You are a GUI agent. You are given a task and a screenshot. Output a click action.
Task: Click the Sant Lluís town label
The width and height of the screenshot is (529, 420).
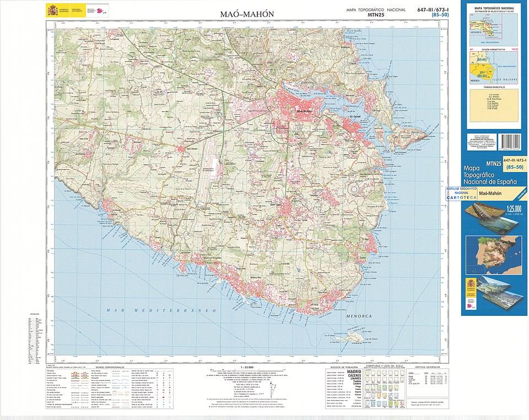point(276,204)
